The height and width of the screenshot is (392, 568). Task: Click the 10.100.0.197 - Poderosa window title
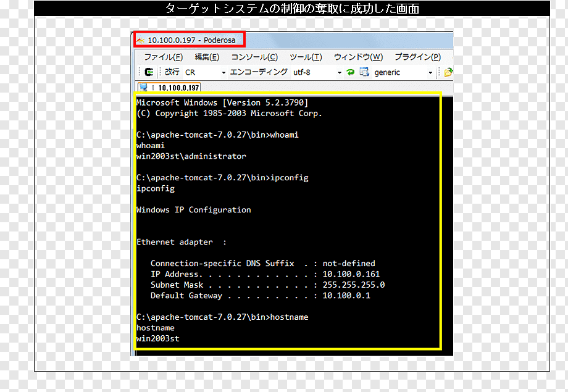[191, 40]
